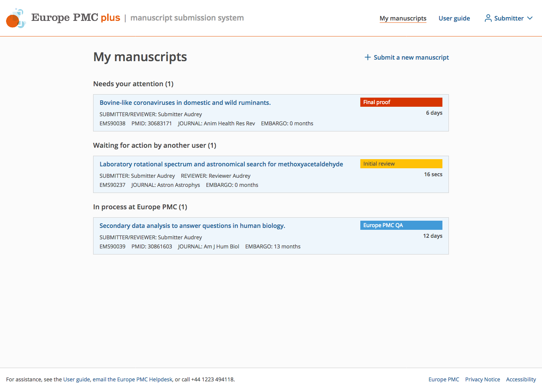Click REVIEWER: Reviewer Audrey text
The height and width of the screenshot is (392, 542).
[216, 176]
